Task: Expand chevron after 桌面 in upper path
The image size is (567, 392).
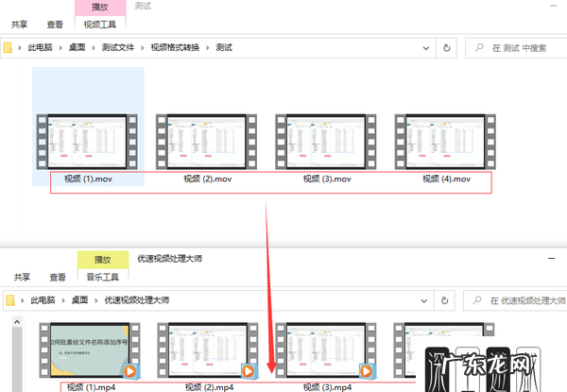Action: click(94, 47)
